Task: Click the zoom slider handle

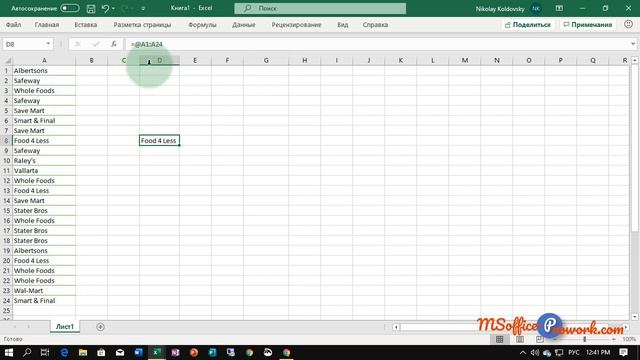Action: click(584, 339)
